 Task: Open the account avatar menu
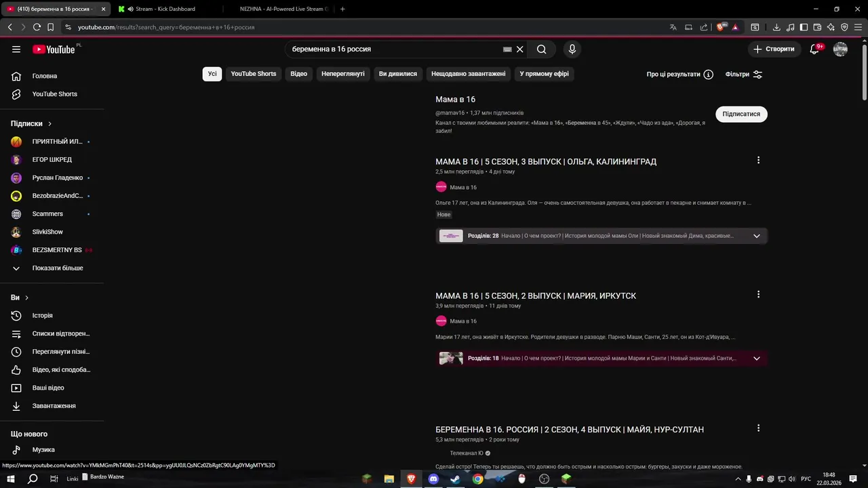[840, 49]
